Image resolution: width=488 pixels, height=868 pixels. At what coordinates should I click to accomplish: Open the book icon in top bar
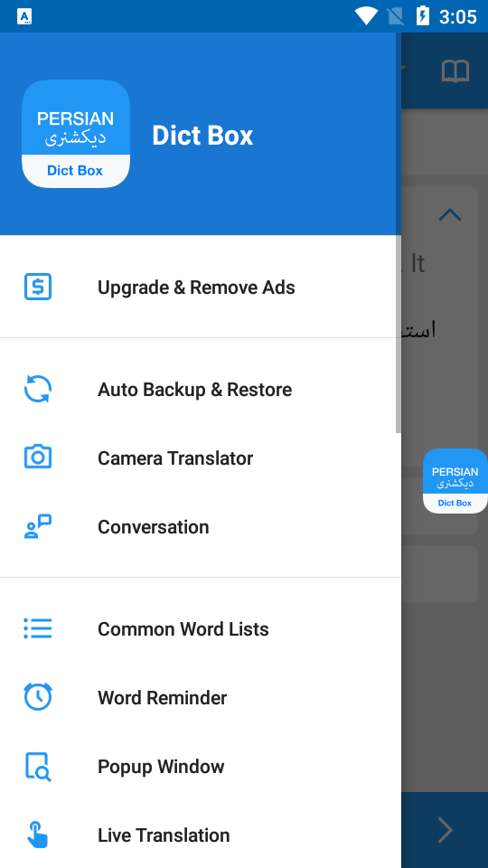[x=455, y=71]
